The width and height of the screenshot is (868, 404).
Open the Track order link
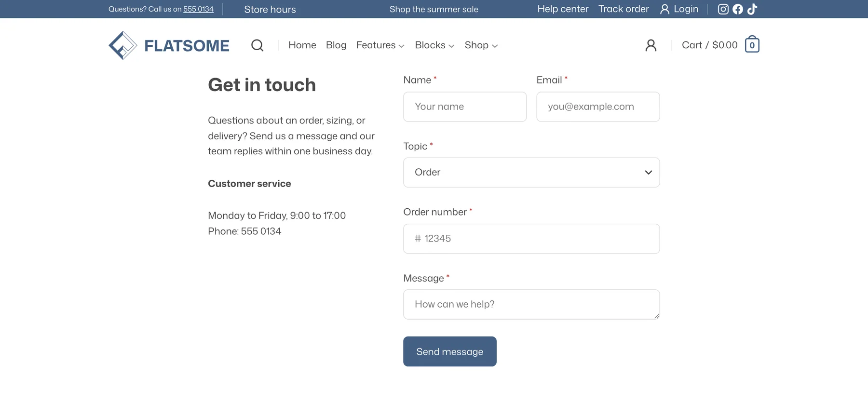(x=624, y=9)
